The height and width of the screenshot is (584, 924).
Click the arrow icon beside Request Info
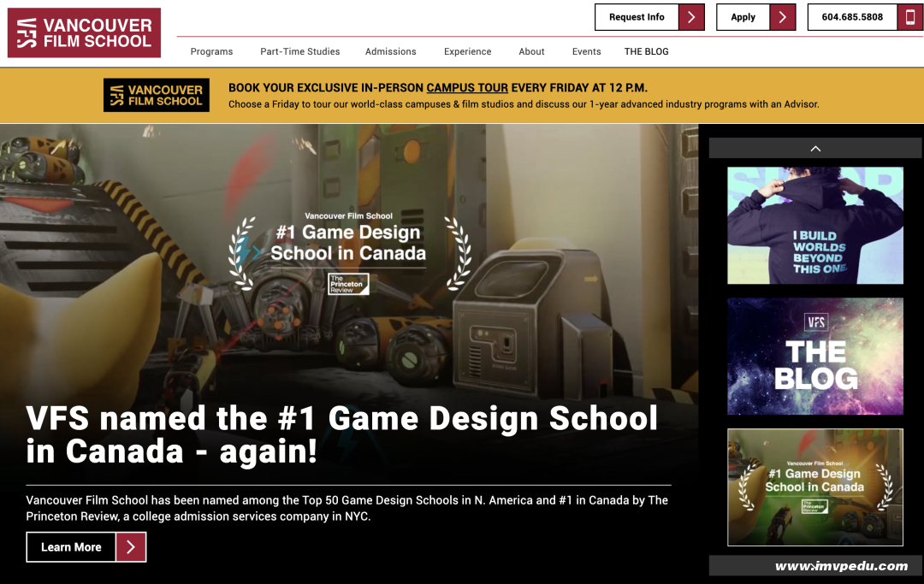691,17
